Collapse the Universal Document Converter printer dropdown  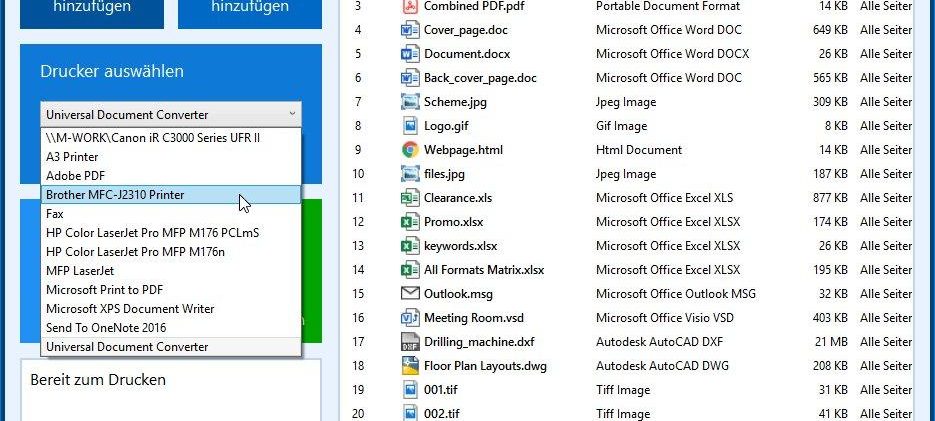coord(291,115)
